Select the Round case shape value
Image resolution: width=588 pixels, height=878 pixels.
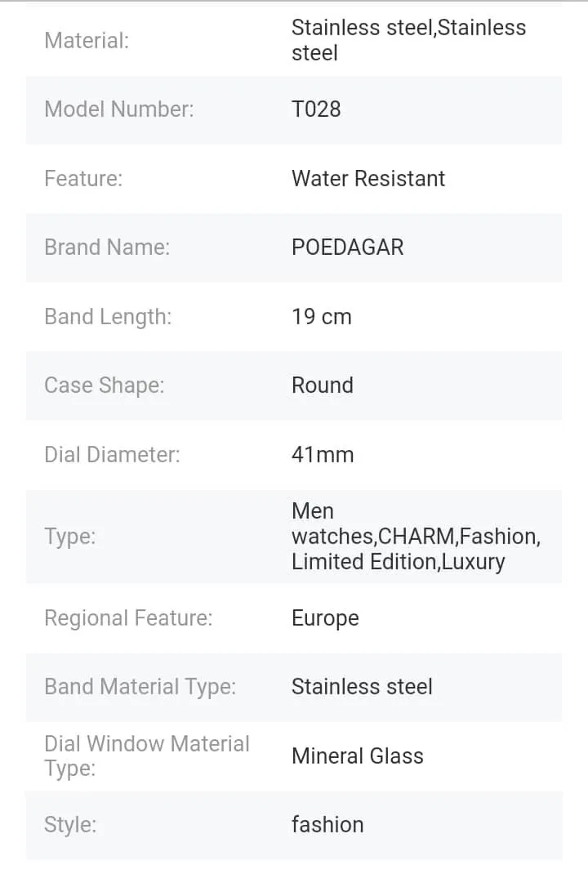pos(323,386)
